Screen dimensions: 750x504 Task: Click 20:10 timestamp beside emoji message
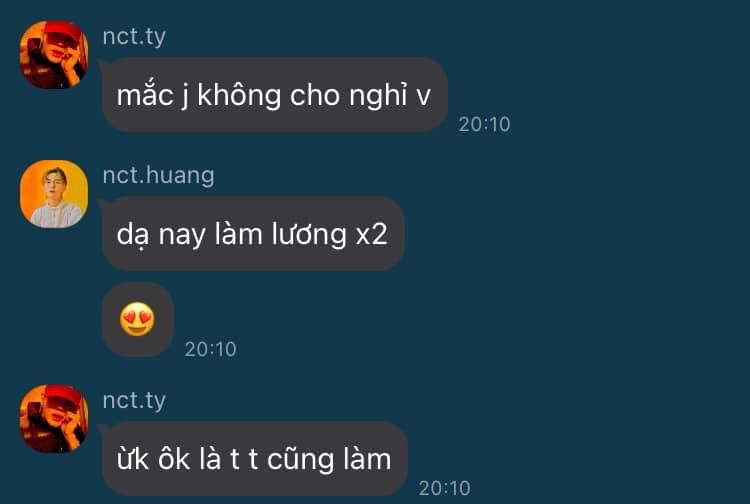click(x=210, y=349)
